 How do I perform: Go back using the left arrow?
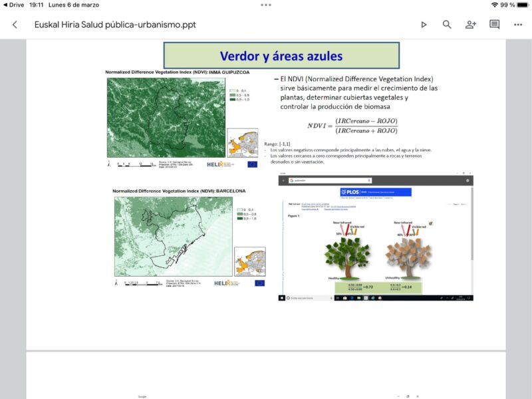coord(15,25)
